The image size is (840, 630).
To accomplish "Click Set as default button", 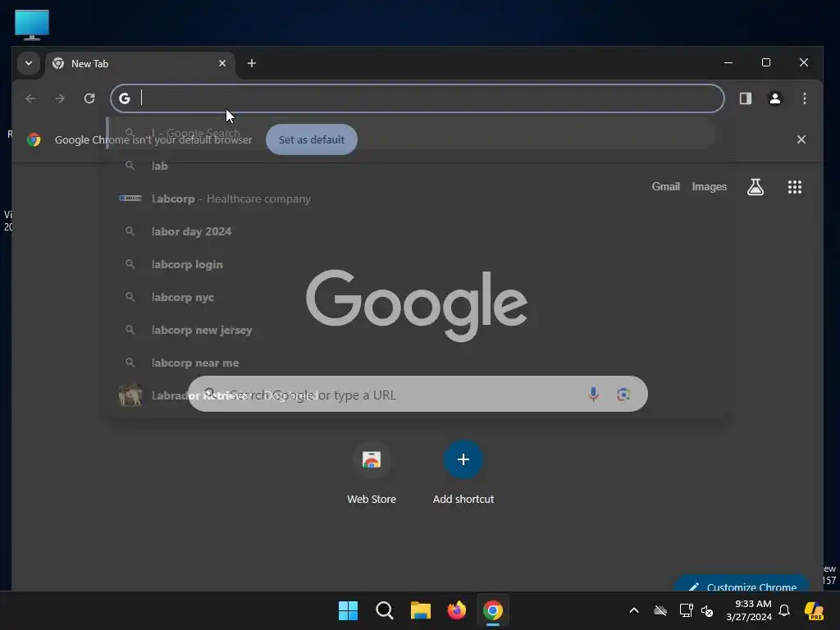I will [311, 139].
